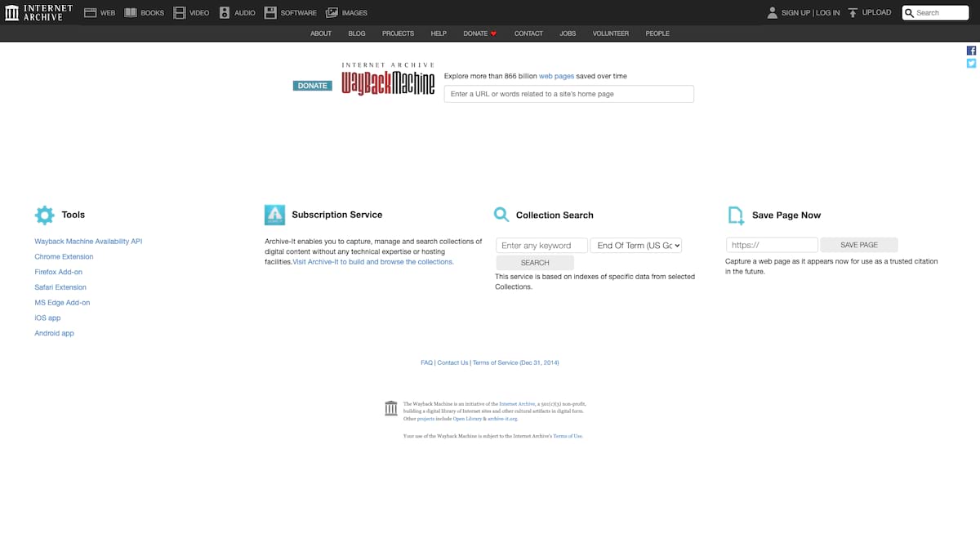Select Volunteer in the secondary nav
This screenshot has width=980, height=551.
(610, 33)
